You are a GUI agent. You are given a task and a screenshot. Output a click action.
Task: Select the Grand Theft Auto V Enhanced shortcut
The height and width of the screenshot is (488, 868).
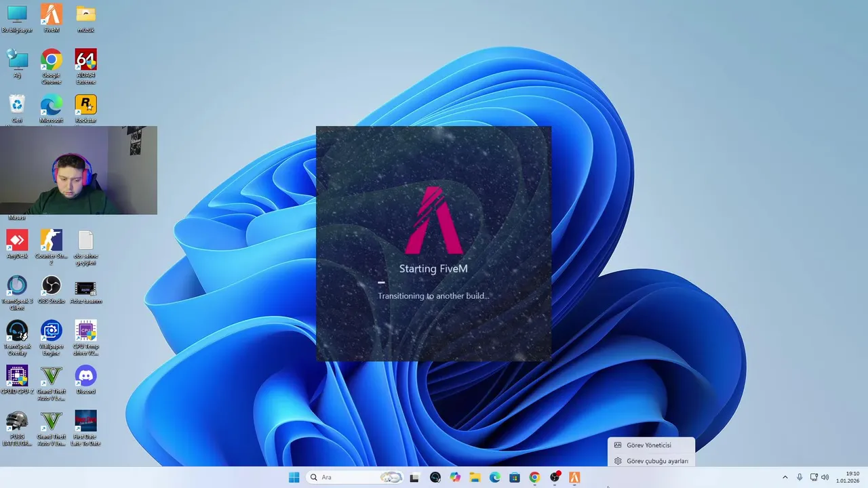(51, 428)
